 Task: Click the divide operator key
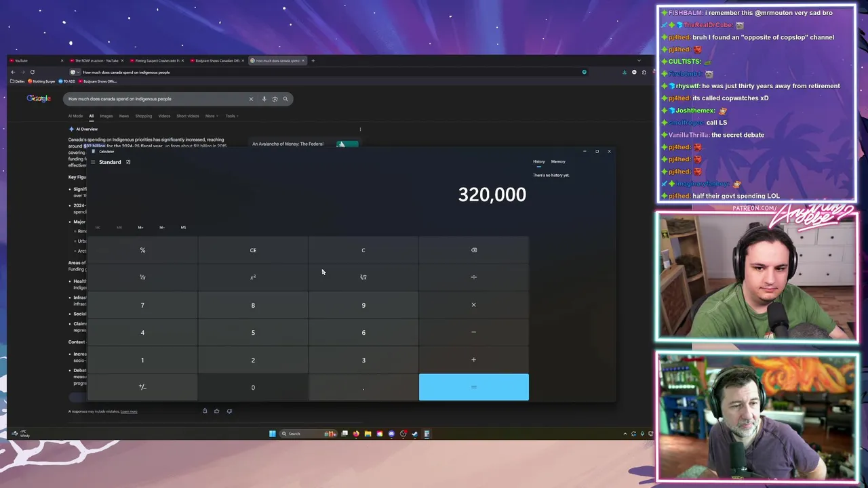point(474,277)
